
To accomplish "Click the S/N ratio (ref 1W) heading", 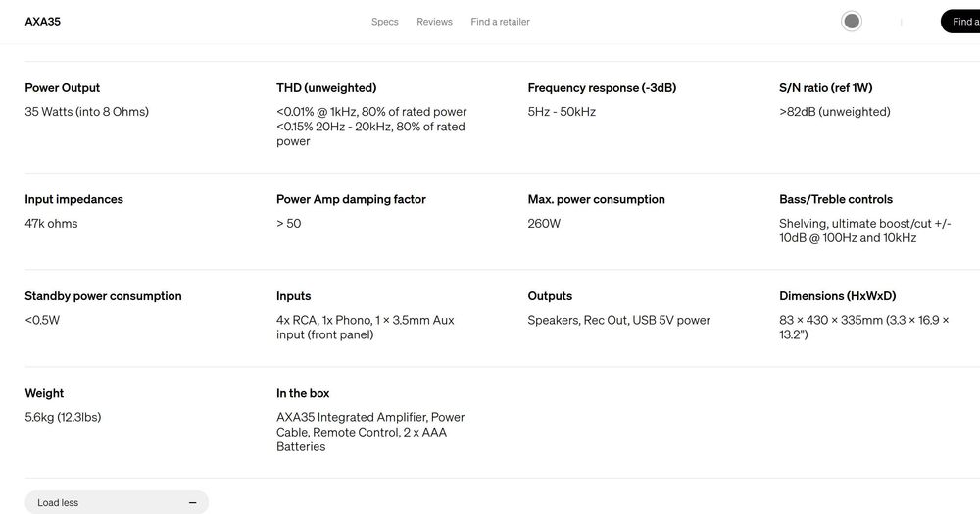I will 825,88.
